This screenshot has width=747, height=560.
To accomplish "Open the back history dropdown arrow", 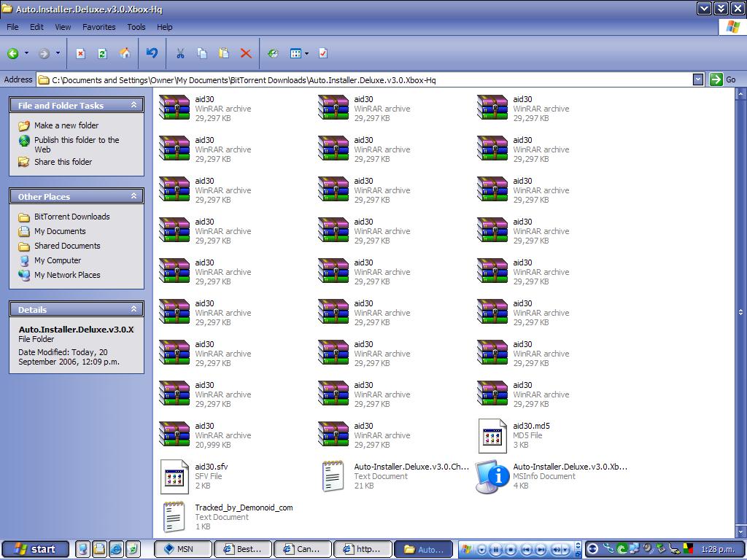I will click(x=27, y=53).
